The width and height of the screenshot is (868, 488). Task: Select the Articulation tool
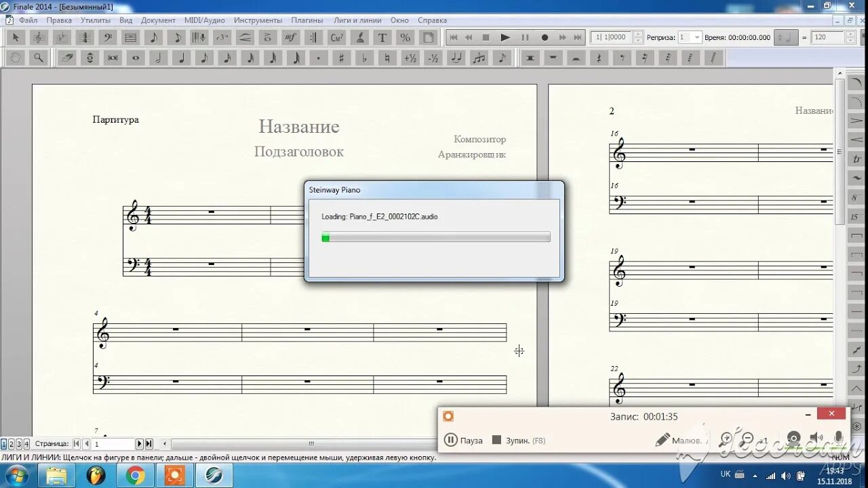click(269, 37)
